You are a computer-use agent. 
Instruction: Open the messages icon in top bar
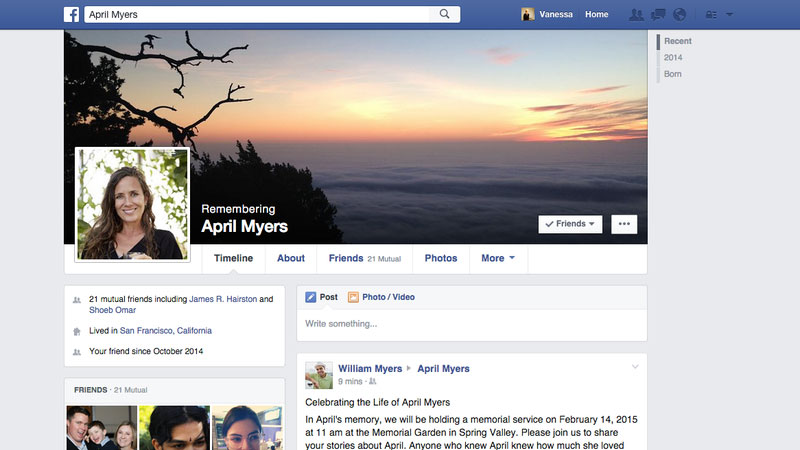[x=658, y=14]
